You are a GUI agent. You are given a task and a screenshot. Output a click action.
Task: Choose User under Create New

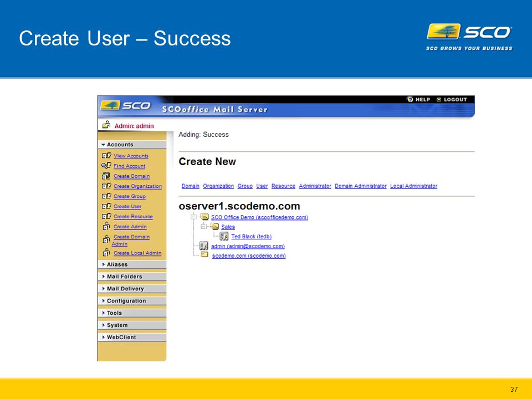262,186
